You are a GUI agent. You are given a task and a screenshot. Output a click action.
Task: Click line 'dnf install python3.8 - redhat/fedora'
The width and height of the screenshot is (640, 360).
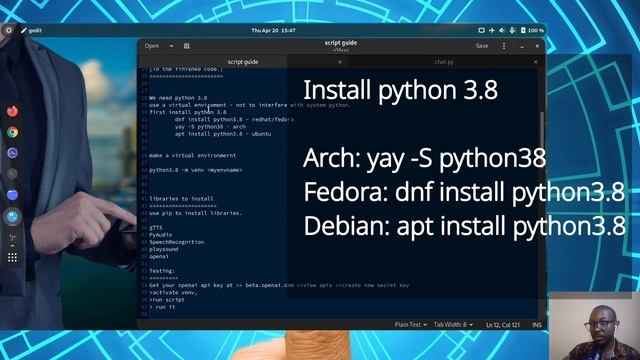(x=234, y=120)
